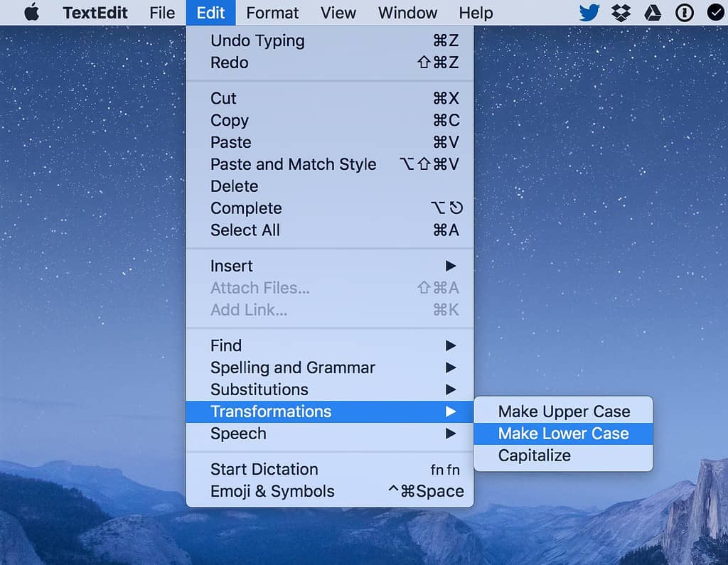Image resolution: width=728 pixels, height=565 pixels.
Task: Start Dictation from the Edit menu
Action: pyautogui.click(x=264, y=469)
